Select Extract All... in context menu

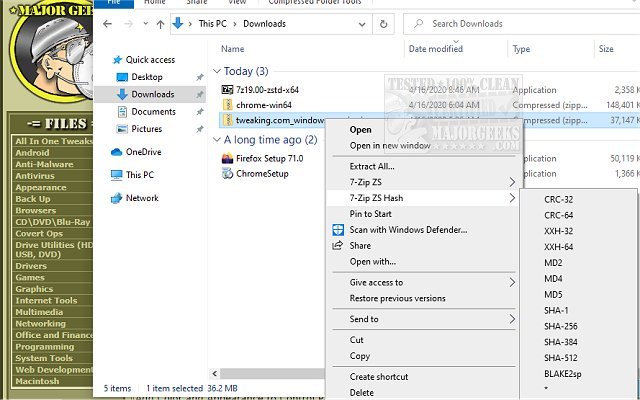click(372, 166)
